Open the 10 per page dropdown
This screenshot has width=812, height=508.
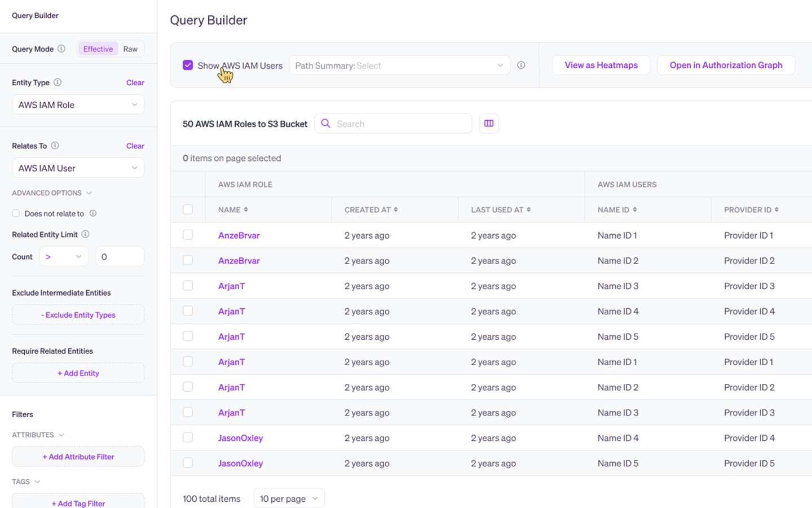[289, 498]
